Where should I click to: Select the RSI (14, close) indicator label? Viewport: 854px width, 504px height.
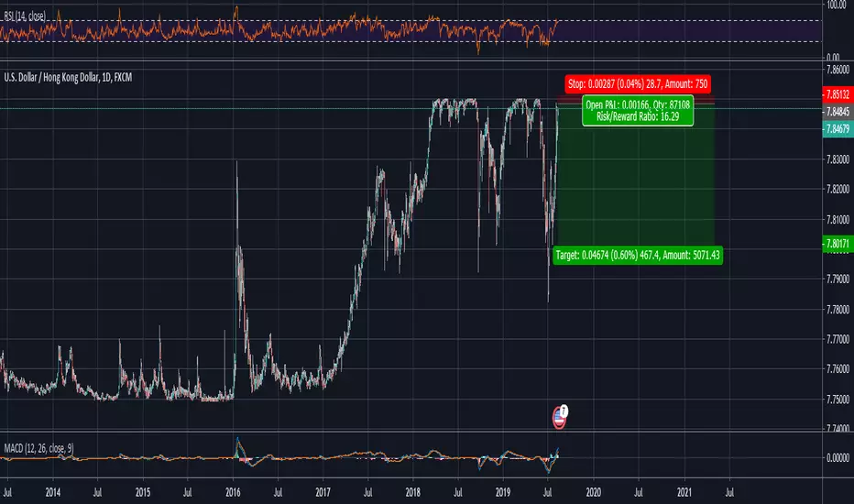tap(25, 16)
